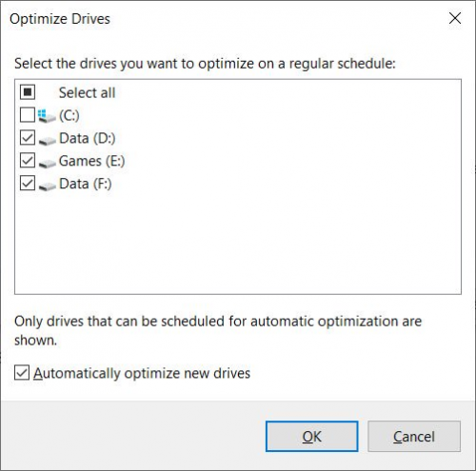Click the Optimize Drives title bar
Viewport: 476px width, 471px height.
[x=222, y=19]
